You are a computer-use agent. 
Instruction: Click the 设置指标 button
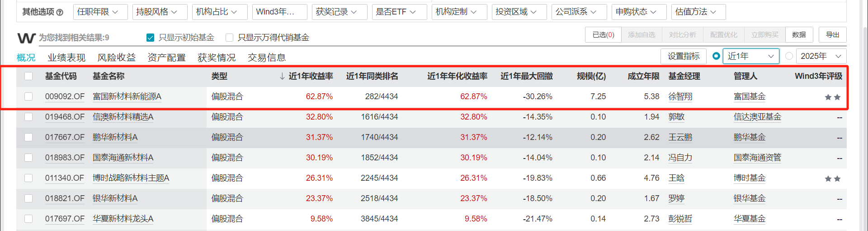point(684,56)
